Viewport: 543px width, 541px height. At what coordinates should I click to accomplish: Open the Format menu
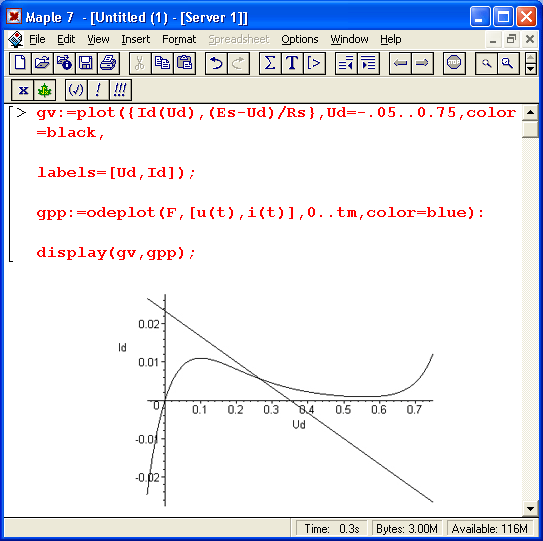click(179, 39)
